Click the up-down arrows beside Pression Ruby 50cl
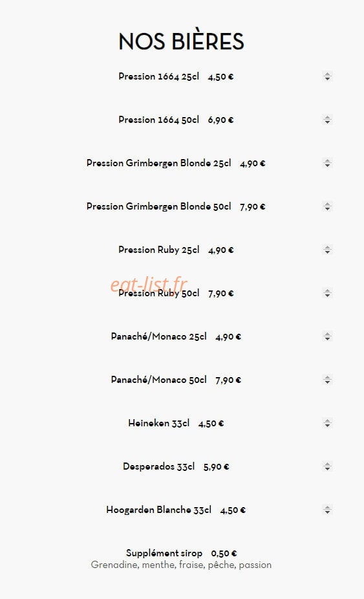364x599 pixels. point(327,293)
